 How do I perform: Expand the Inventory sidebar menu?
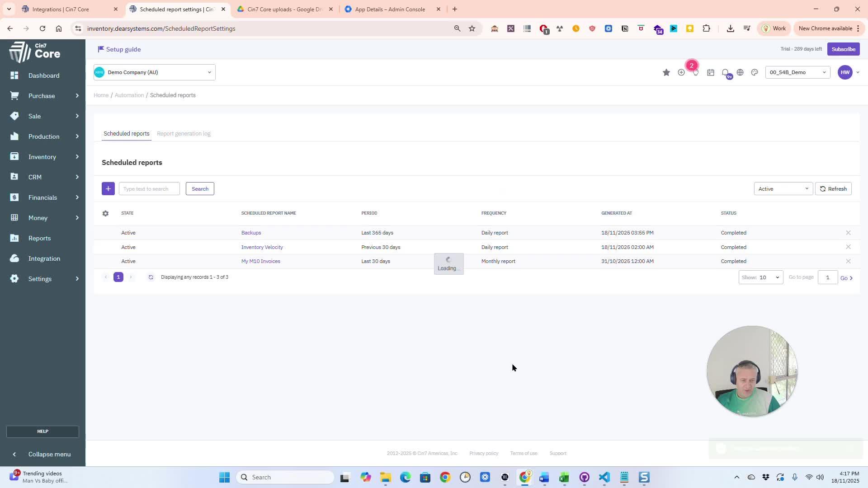(x=42, y=157)
